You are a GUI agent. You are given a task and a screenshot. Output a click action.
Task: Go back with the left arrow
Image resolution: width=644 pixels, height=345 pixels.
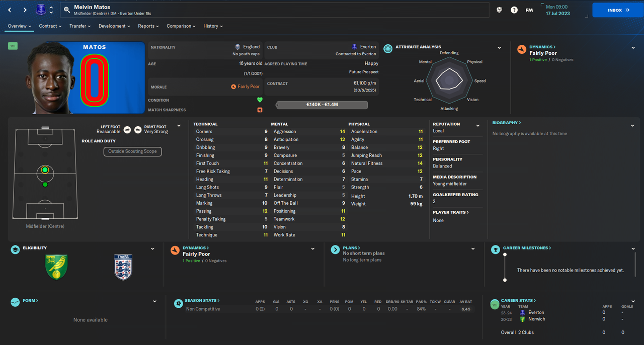pyautogui.click(x=9, y=10)
